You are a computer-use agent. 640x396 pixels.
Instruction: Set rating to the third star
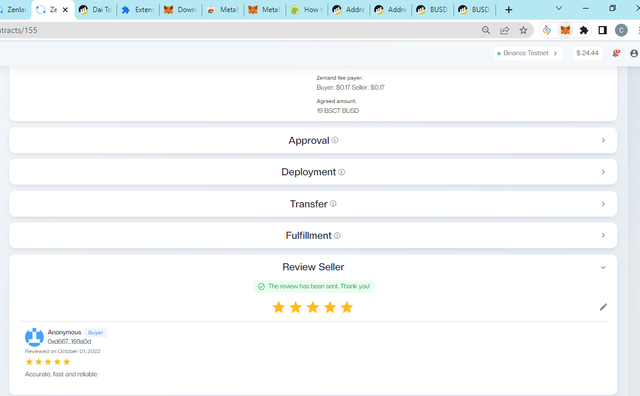[x=313, y=307]
